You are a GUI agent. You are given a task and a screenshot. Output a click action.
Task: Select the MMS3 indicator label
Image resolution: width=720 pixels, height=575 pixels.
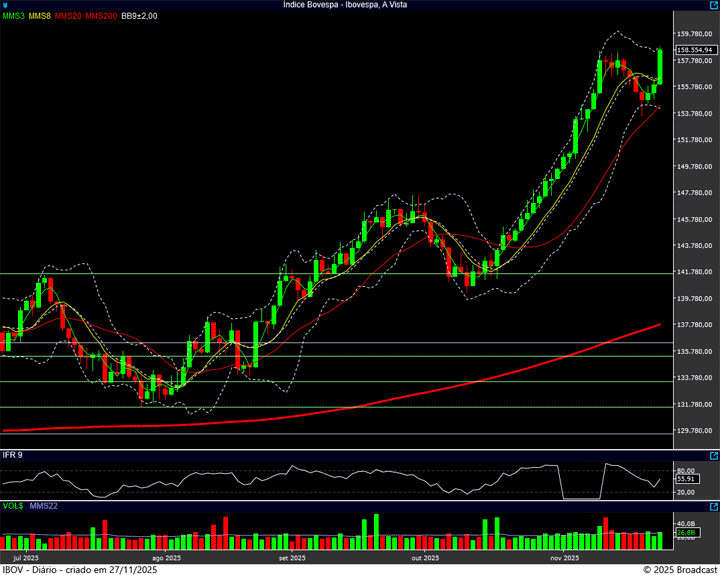pyautogui.click(x=14, y=16)
